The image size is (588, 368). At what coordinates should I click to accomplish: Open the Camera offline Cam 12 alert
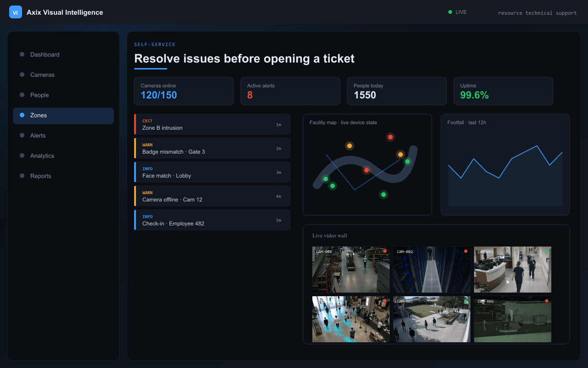212,196
